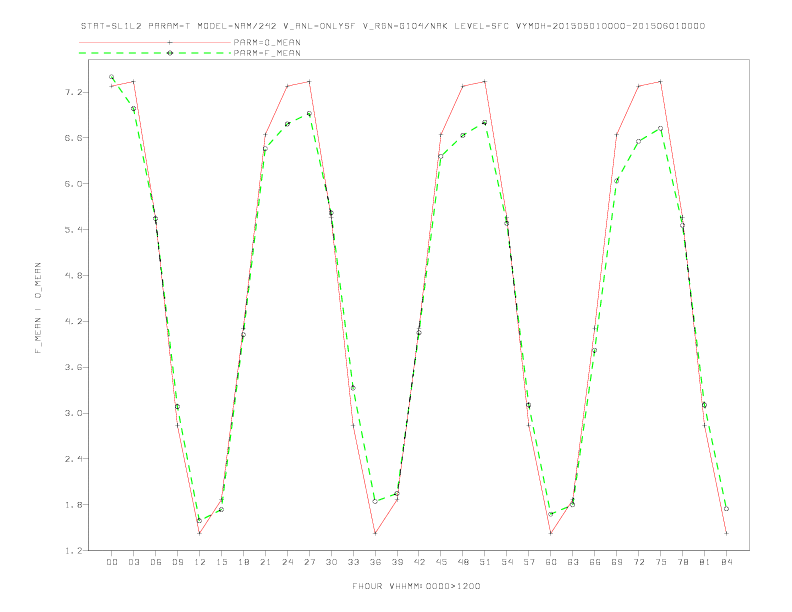792x612 pixels.
Task: Click the O_MEAN peak point at hour 27
Action: coord(309,81)
